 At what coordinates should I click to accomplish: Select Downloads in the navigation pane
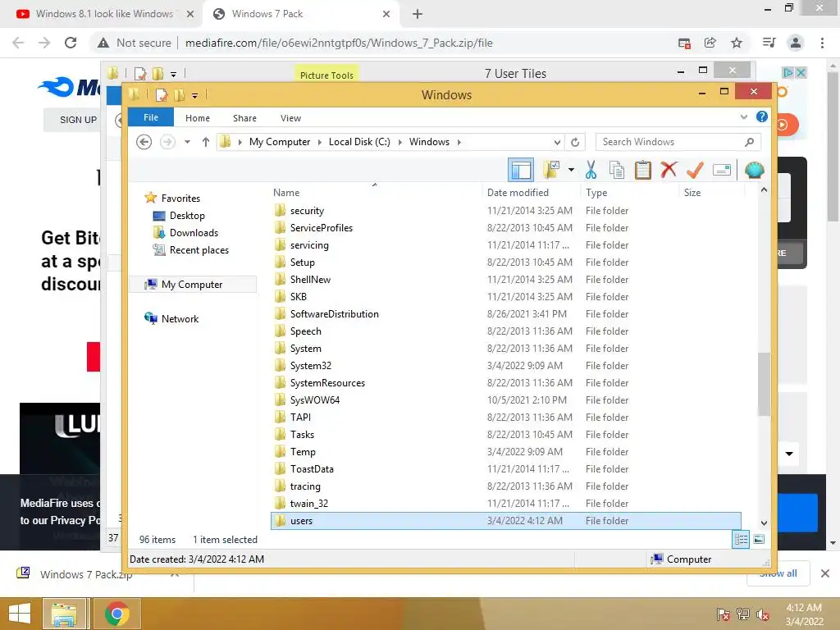[x=194, y=232]
